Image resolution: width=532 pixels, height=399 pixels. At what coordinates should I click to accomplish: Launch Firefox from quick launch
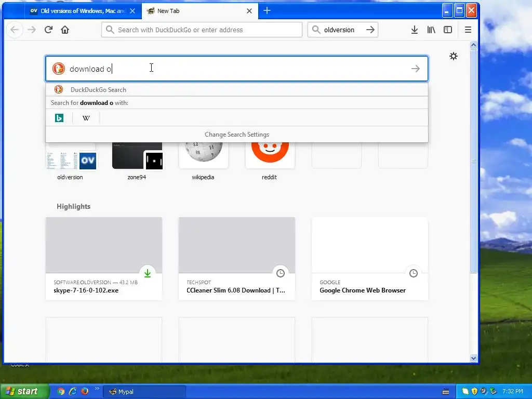[x=85, y=392]
